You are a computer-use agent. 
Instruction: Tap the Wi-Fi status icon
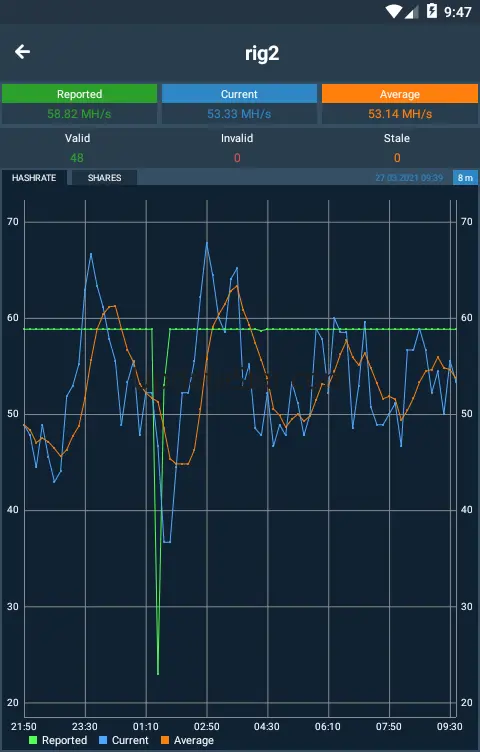point(394,11)
